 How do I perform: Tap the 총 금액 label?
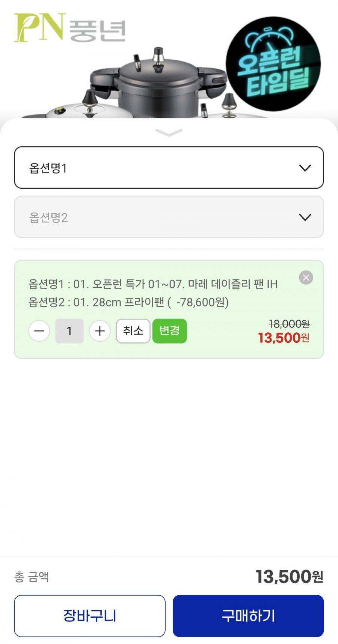tap(32, 576)
